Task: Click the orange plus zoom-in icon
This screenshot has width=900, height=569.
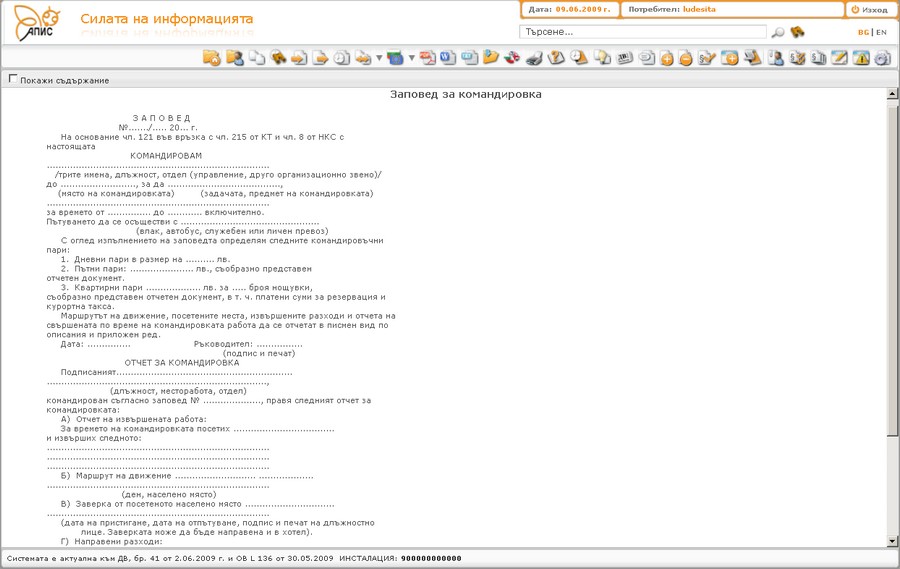Action: 666,58
